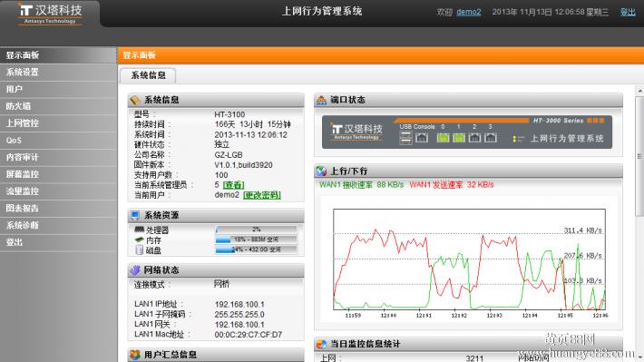
Task: Click the 磁盘 24% usage bar
Action: (x=256, y=249)
